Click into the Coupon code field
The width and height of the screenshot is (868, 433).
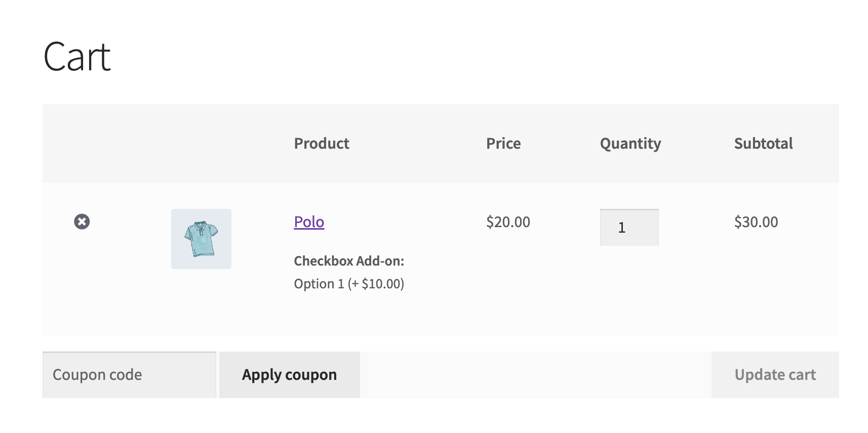129,375
